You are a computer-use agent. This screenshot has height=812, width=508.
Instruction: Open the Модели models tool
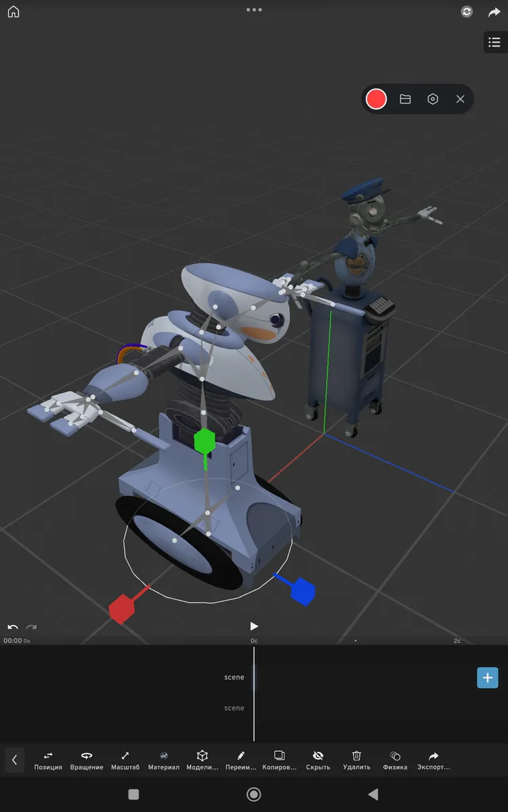[202, 761]
